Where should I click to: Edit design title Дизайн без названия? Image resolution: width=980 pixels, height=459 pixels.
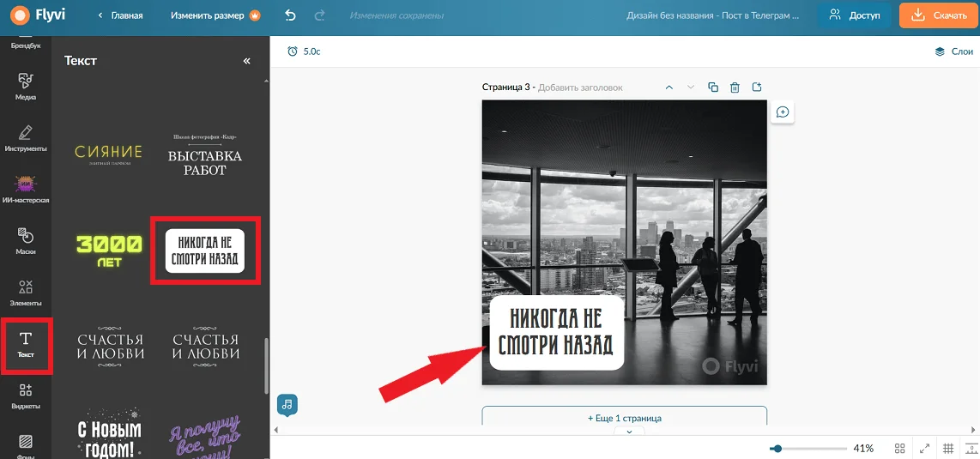tap(712, 15)
